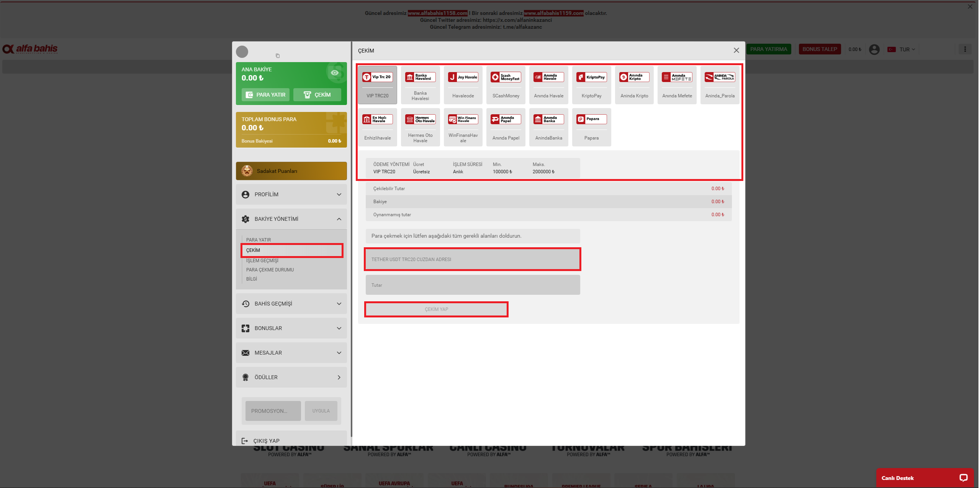Collapse the BAKİYE YÖNETİMİ section
The image size is (980, 488).
pos(291,219)
